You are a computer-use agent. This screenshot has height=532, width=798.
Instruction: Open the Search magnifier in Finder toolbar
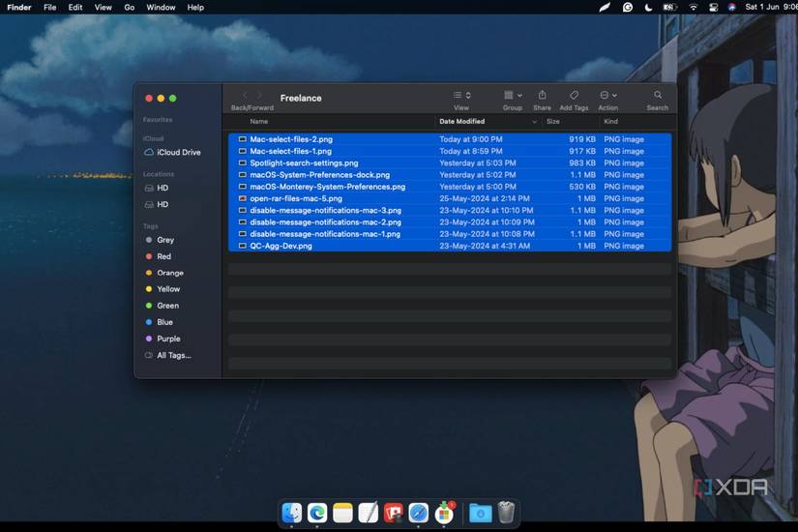[658, 95]
